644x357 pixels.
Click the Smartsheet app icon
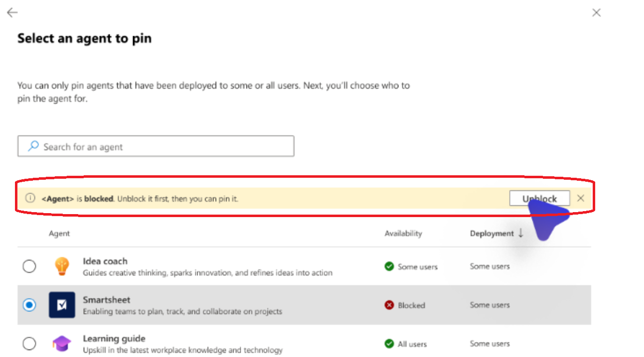(62, 305)
